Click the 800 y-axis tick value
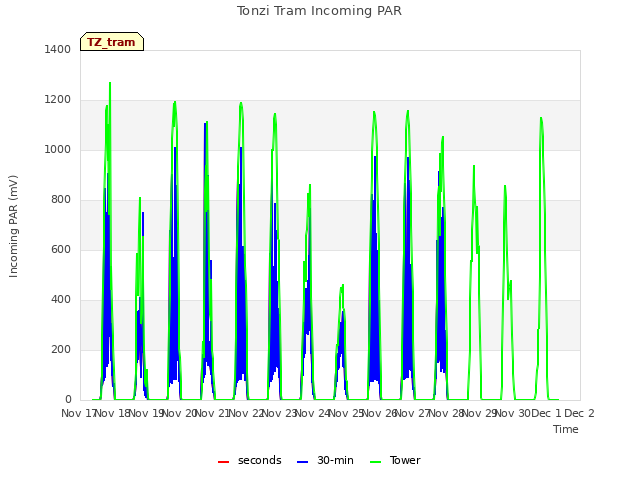 point(61,200)
